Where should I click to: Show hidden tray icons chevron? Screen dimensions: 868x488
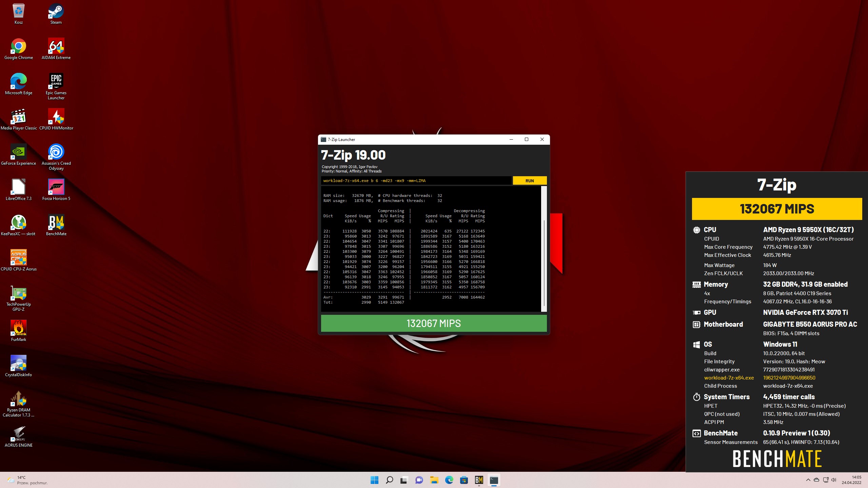click(808, 480)
